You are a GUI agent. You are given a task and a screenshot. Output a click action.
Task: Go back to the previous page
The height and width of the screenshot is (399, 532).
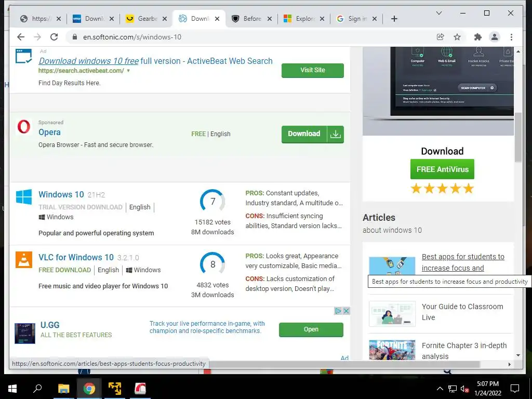click(x=21, y=37)
